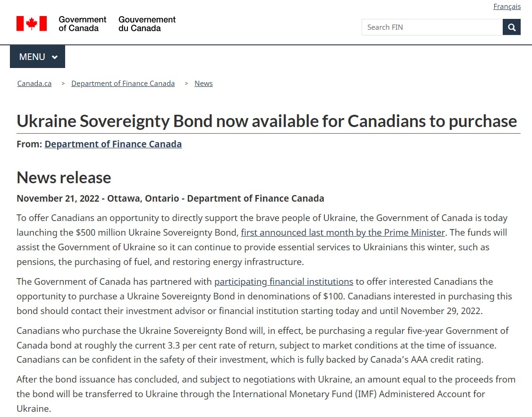The image size is (532, 417).
Task: Click the From: Department of Finance Canada link
Action: click(x=113, y=144)
